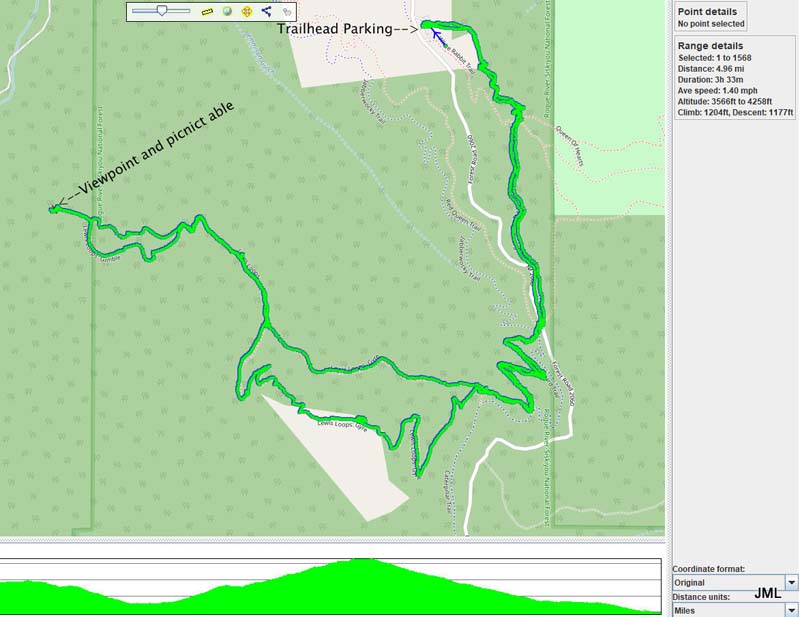Toggle the yellow autopan icon
The image size is (800, 617).
coord(246,12)
